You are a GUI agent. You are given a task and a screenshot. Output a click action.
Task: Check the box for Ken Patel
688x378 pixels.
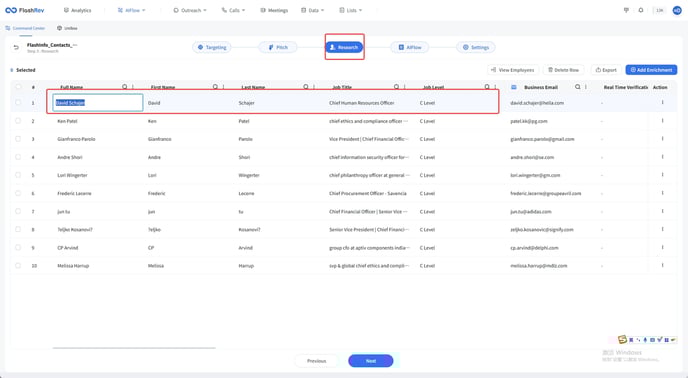pyautogui.click(x=18, y=121)
